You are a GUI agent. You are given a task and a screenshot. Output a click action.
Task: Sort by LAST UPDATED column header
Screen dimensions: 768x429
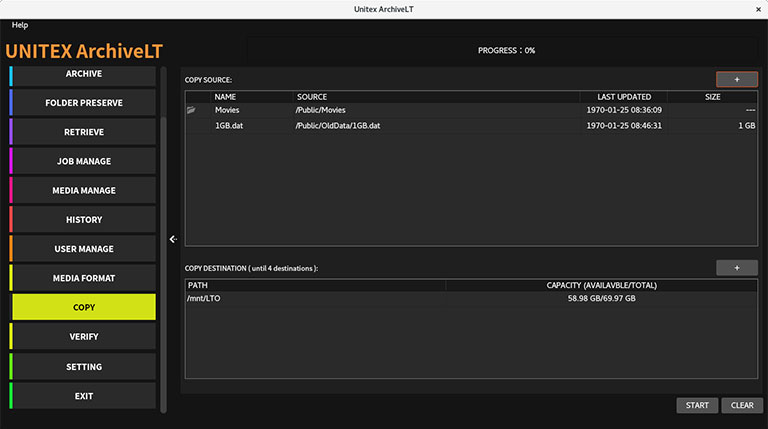tap(624, 97)
